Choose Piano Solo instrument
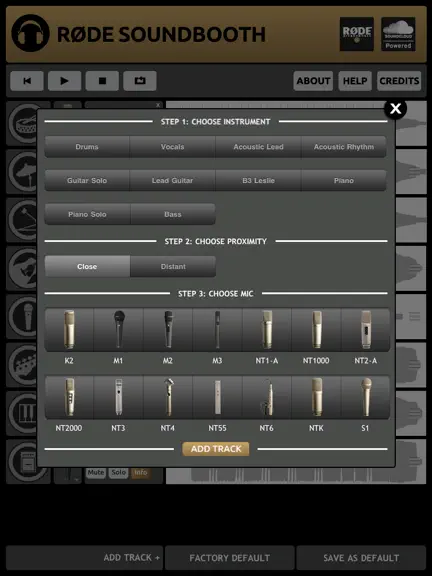Viewport: 432px width, 576px height. (87, 214)
